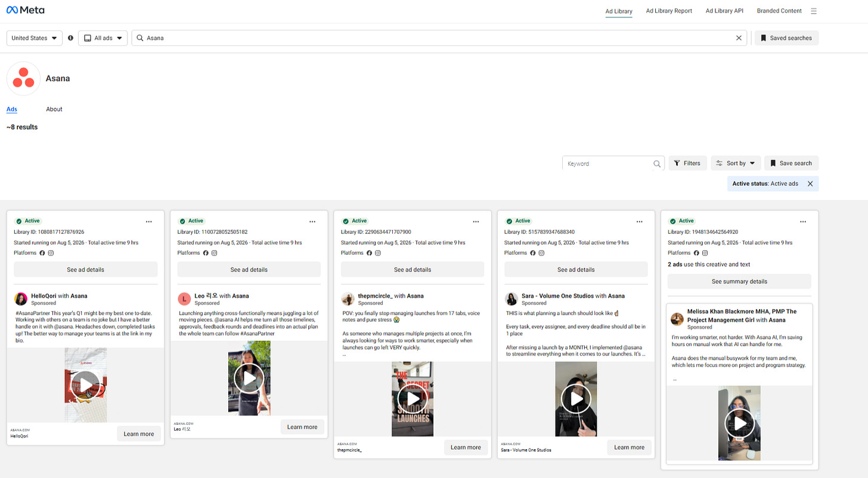Click the Instagram platform icon on the HelloQori ad

click(x=51, y=253)
